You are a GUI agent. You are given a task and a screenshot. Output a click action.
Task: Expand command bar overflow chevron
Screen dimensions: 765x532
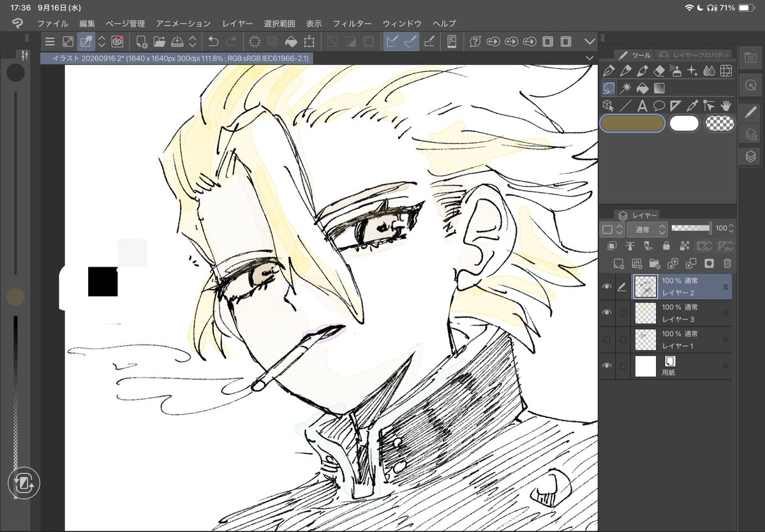(x=590, y=41)
